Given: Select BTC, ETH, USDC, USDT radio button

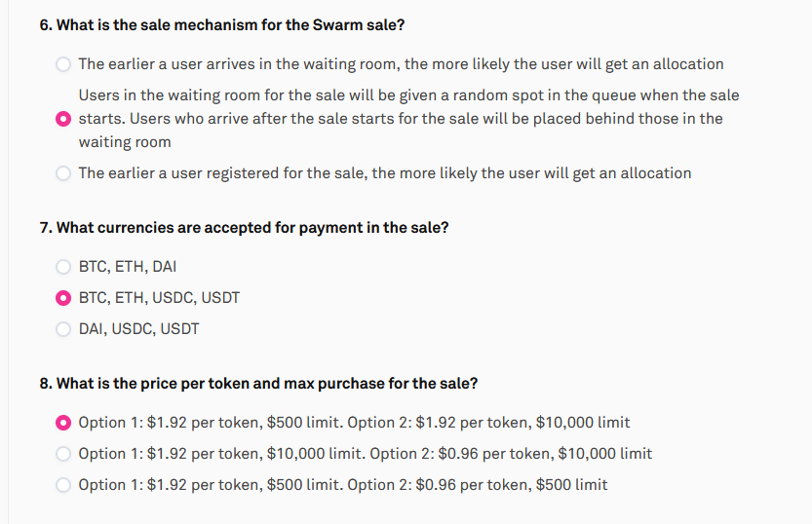Looking at the screenshot, I should tap(63, 298).
